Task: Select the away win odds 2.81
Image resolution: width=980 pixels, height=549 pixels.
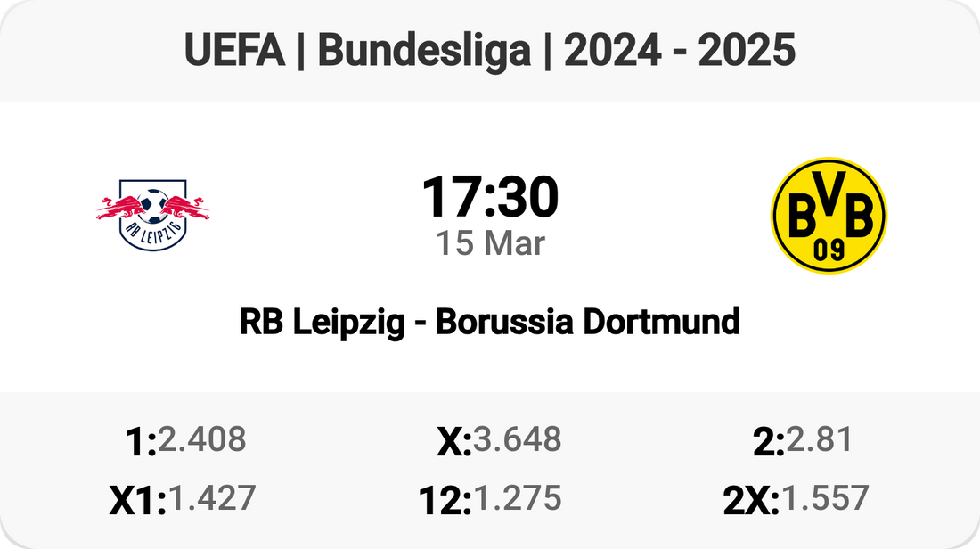Action: click(x=820, y=439)
